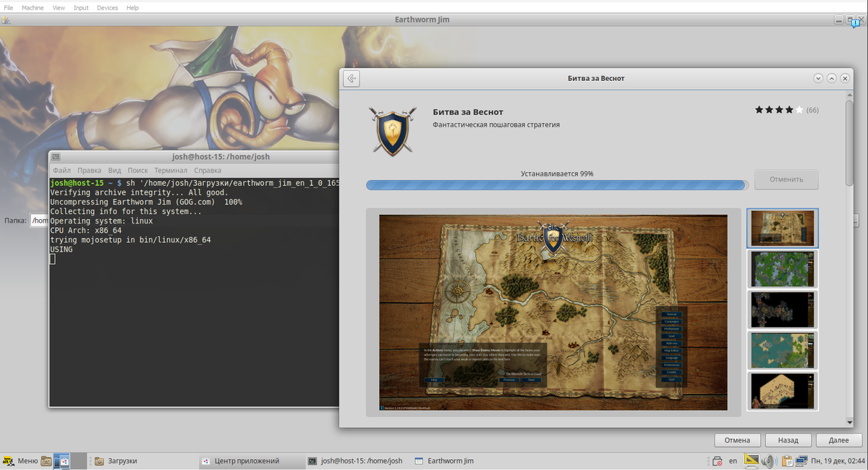
Task: Open terminal Файл menu
Action: (61, 171)
